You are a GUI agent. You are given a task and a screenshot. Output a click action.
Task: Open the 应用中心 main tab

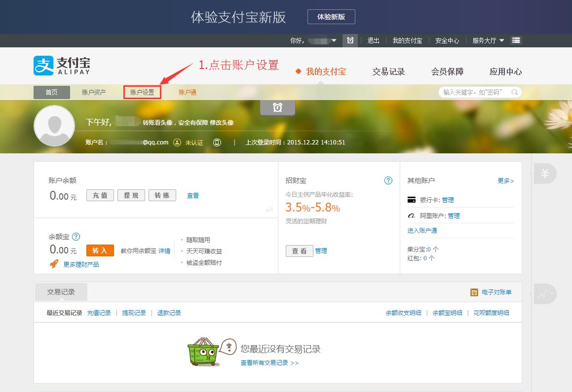[x=505, y=71]
